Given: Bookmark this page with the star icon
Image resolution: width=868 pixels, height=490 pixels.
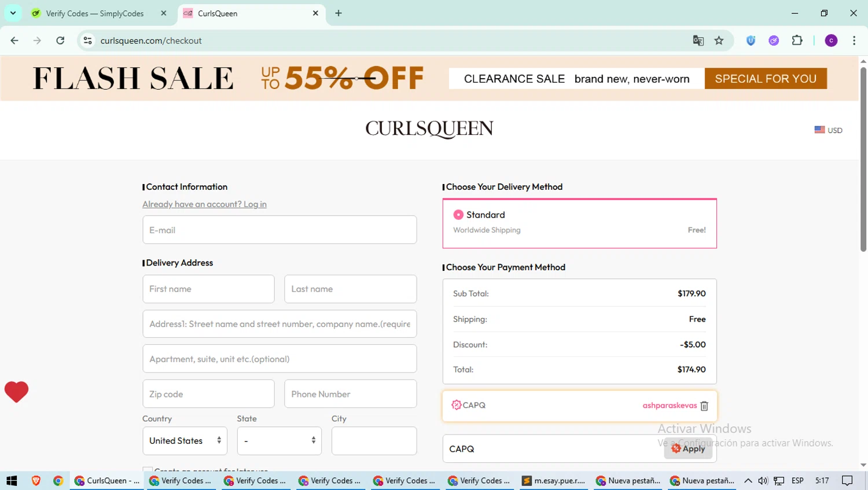Looking at the screenshot, I should (719, 40).
